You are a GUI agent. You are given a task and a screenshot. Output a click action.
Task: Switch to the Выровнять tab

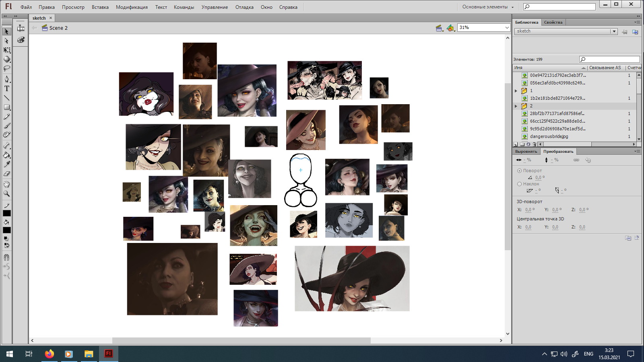[526, 152]
